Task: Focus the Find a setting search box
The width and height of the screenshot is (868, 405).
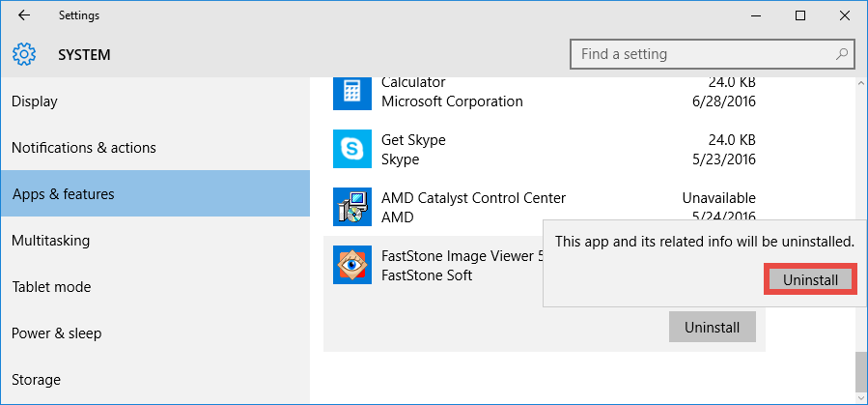Action: pyautogui.click(x=712, y=54)
